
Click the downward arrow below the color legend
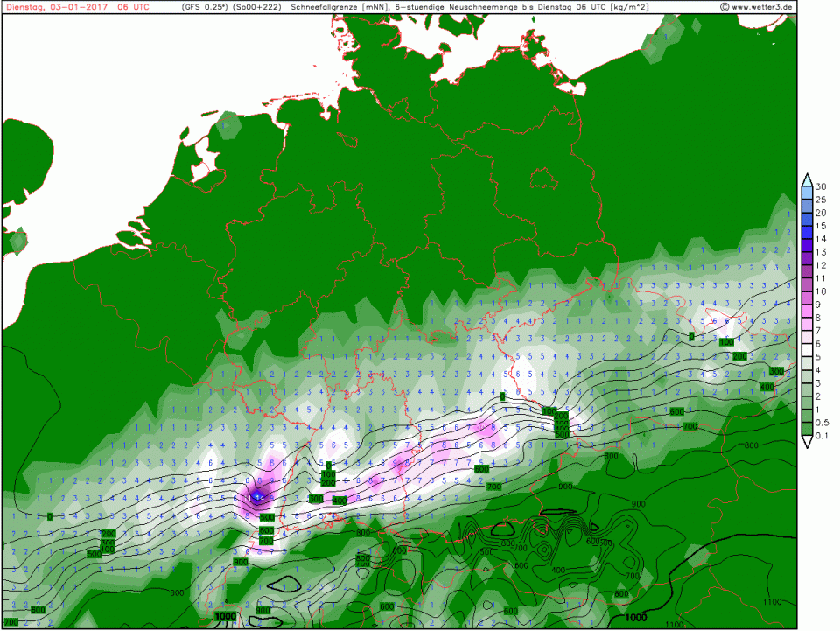pos(806,442)
